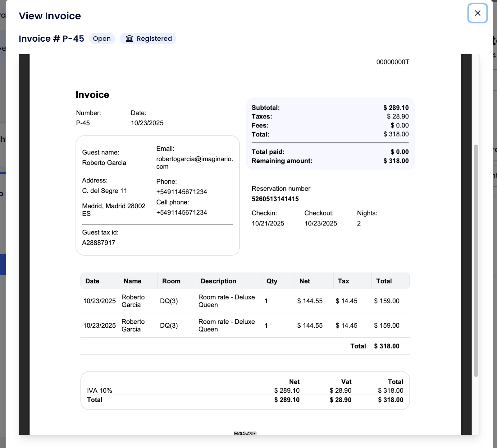Click the Registered status badge
The width and height of the screenshot is (497, 448).
[x=148, y=39]
